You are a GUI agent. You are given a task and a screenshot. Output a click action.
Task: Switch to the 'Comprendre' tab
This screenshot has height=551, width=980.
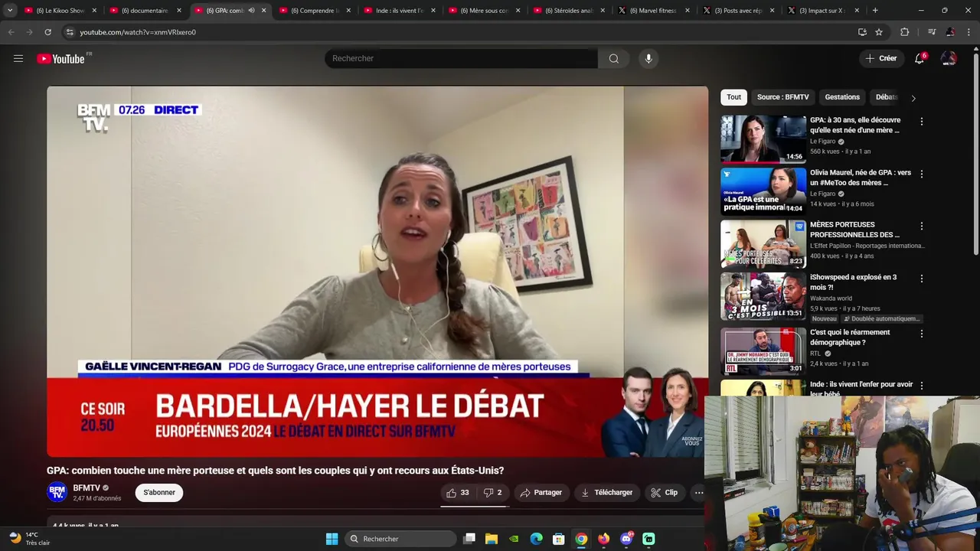click(x=315, y=11)
